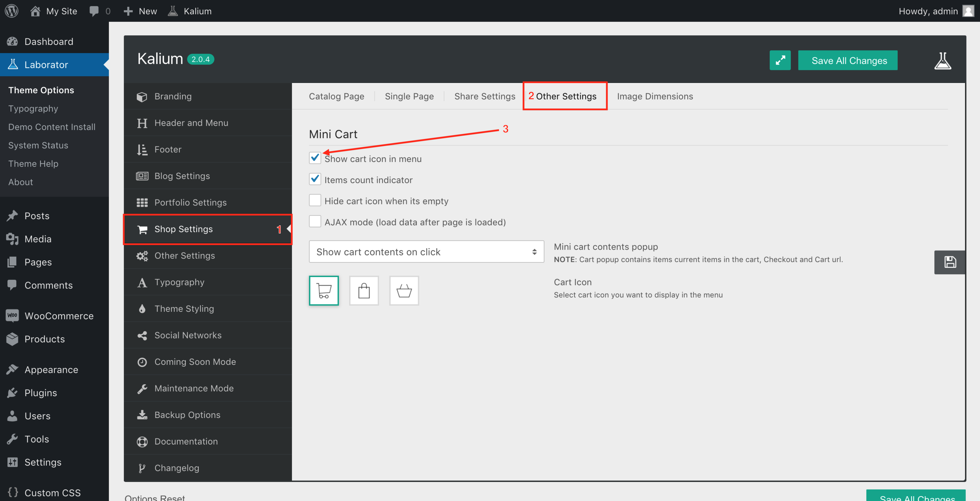980x501 pixels.
Task: Open Laborator menu in sidebar
Action: click(x=54, y=65)
